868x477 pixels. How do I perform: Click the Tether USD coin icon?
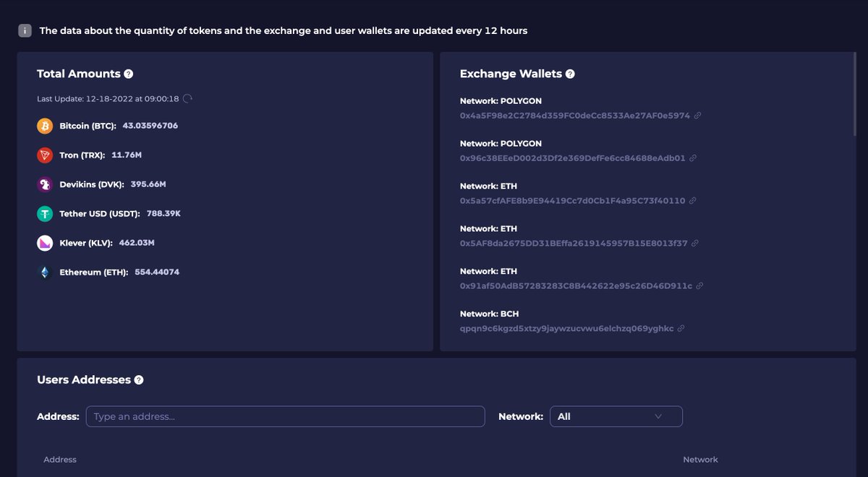[45, 214]
